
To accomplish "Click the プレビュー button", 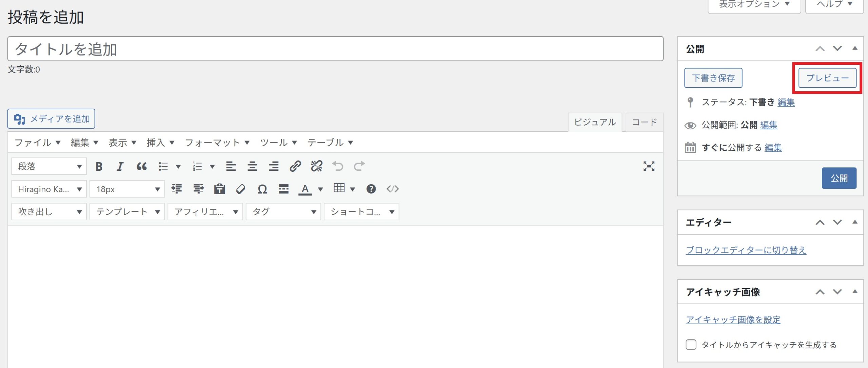I will pos(827,78).
